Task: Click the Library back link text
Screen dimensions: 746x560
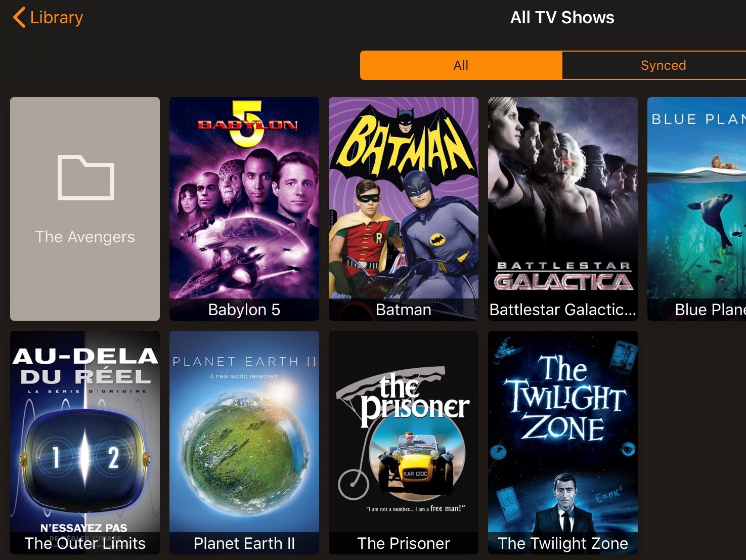Action: [57, 18]
